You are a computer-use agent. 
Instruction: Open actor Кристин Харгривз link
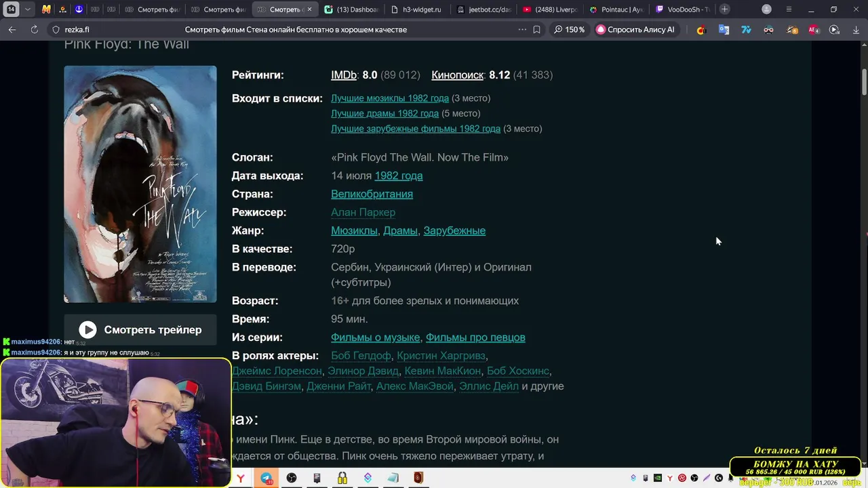(x=441, y=356)
